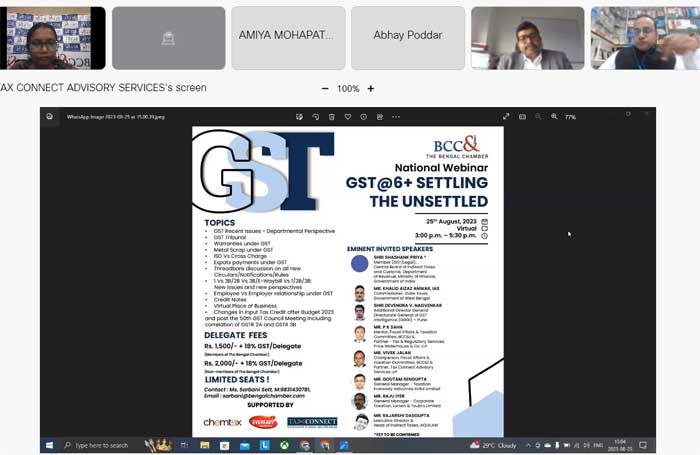Open the Xbox app from the taskbar
The height and width of the screenshot is (455, 700).
coord(284,445)
